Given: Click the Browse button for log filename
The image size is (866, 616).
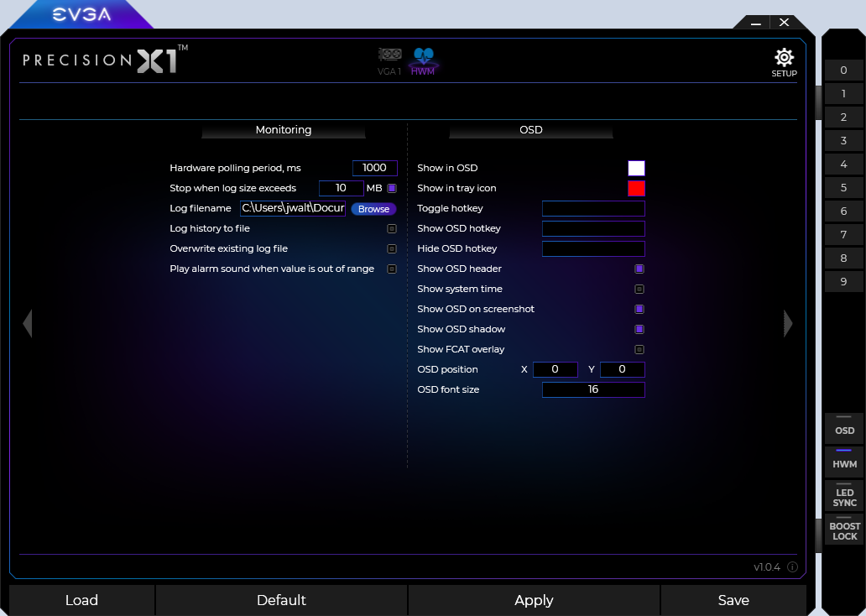Looking at the screenshot, I should click(374, 209).
